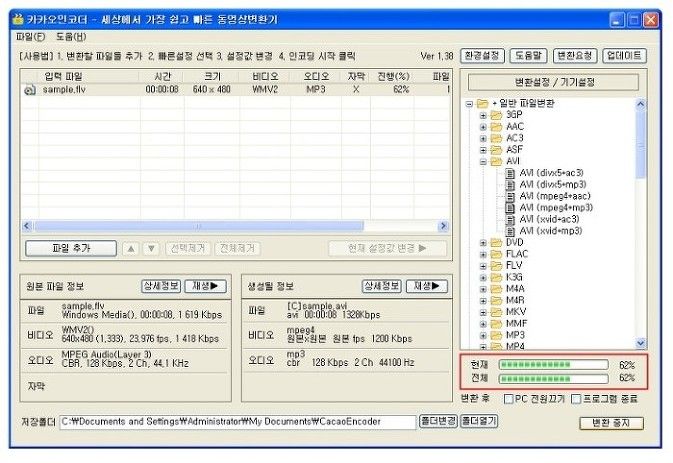673x463 pixels.
Task: Click the 도움말 button
Action: click(528, 56)
